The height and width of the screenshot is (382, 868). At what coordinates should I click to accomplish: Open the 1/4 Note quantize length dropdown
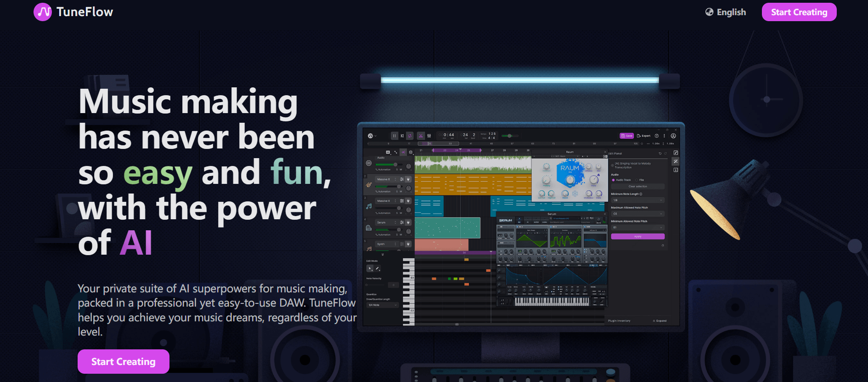383,305
